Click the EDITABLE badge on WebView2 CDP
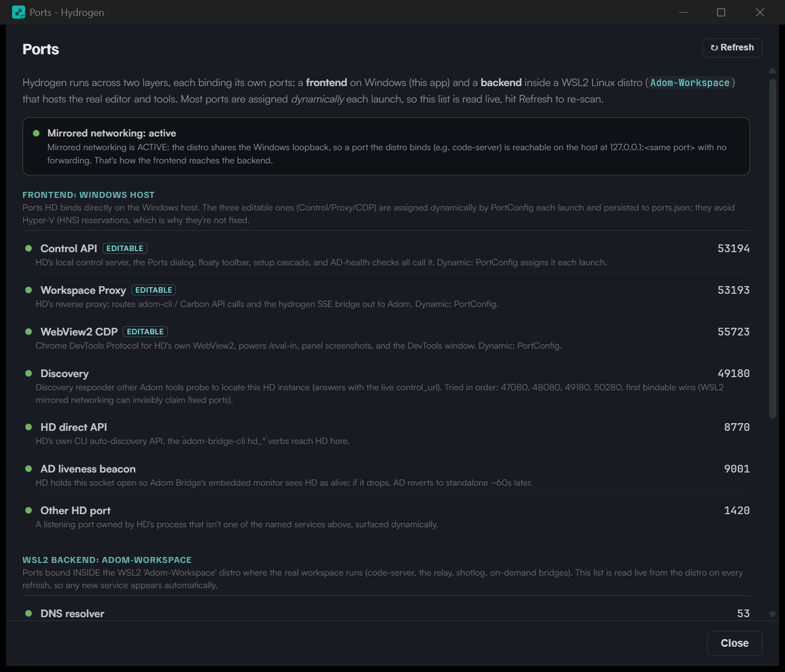This screenshot has height=672, width=785. point(145,332)
